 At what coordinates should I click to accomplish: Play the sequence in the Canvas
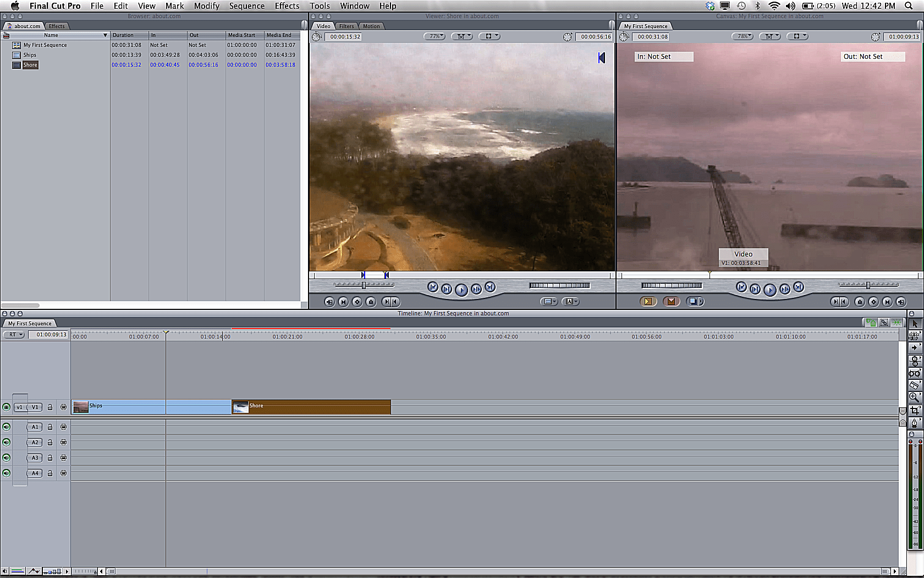click(770, 290)
